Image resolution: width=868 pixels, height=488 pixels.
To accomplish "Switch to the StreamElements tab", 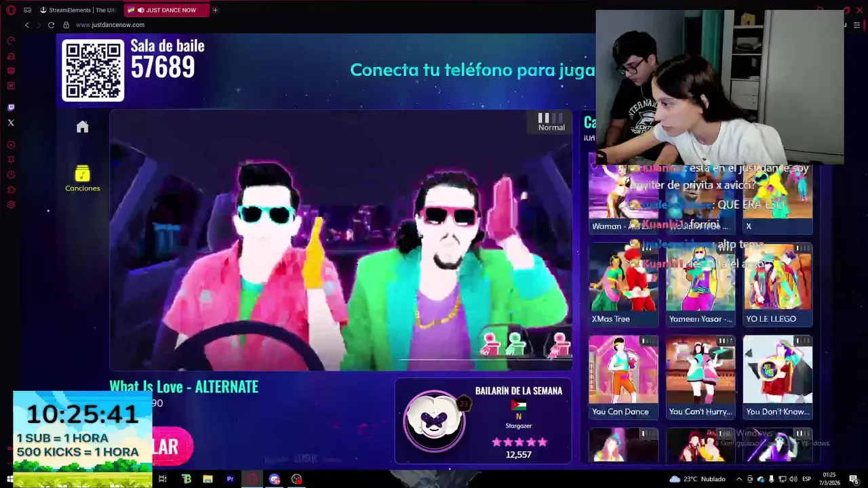I will 78,10.
